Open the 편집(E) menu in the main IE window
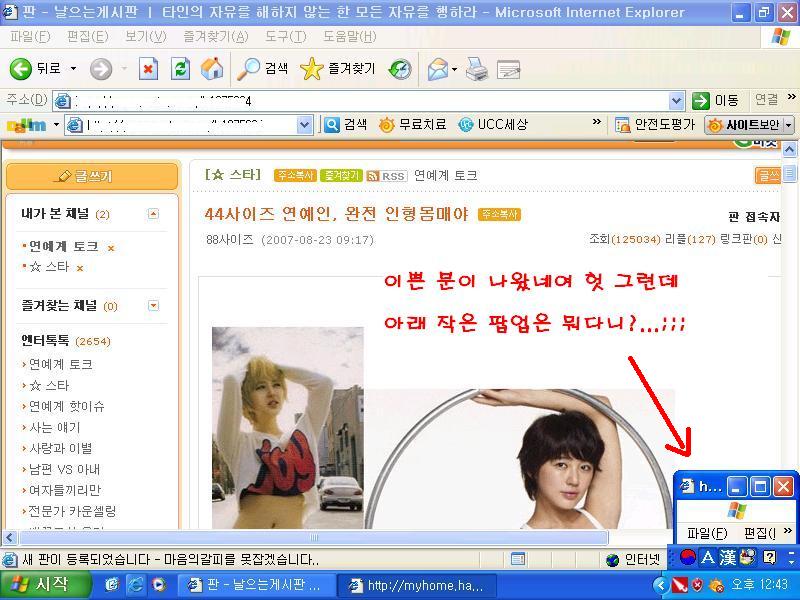This screenshot has width=800, height=600. pos(88,37)
